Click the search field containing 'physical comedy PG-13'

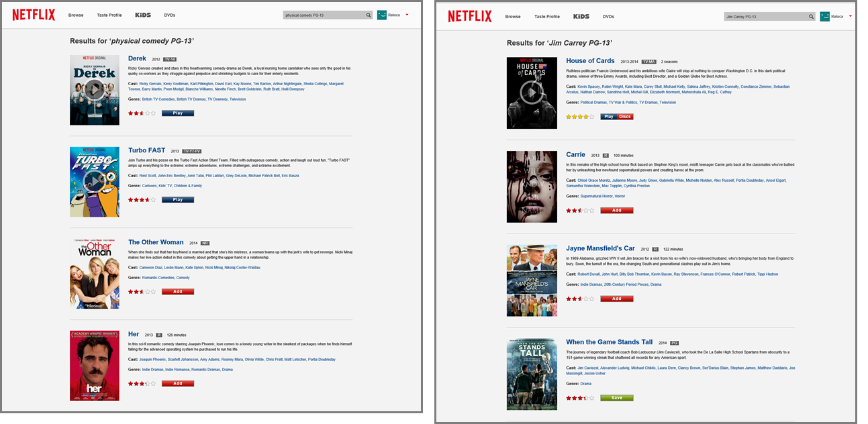coord(324,15)
